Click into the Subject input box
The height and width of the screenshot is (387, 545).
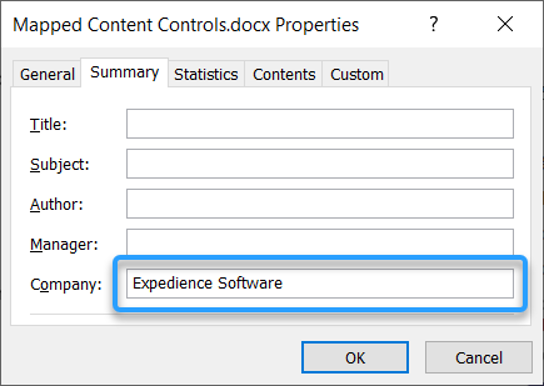point(320,164)
